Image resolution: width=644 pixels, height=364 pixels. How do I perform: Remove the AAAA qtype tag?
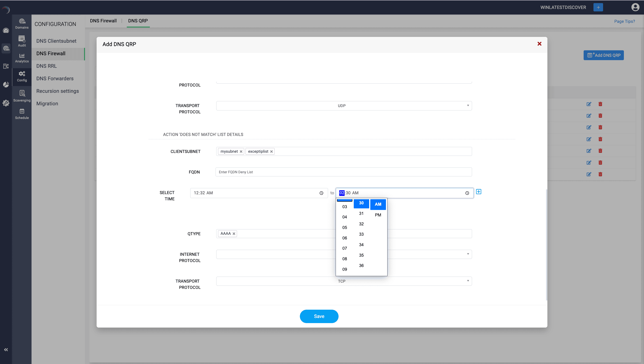click(x=234, y=234)
